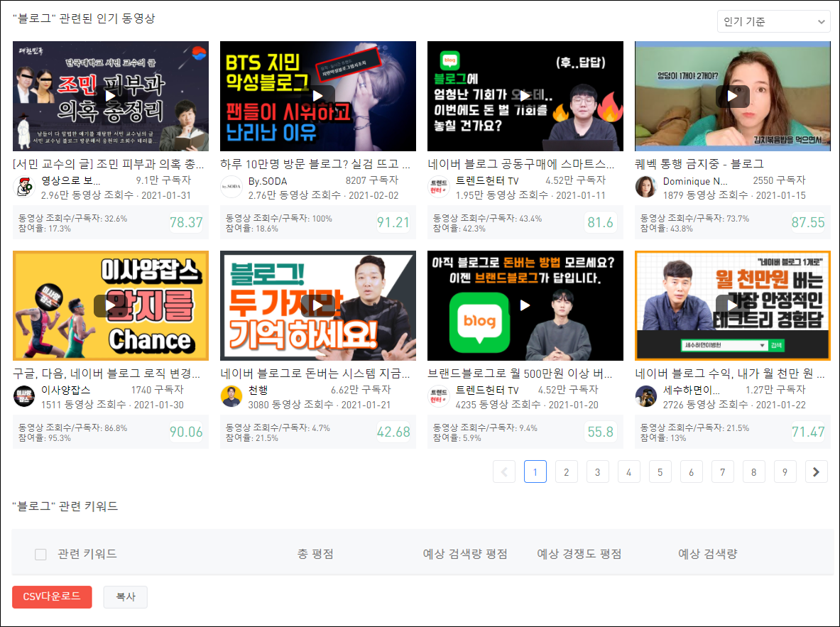Click channel name Dominique N...
Image resolution: width=840 pixels, height=627 pixels.
tap(695, 181)
